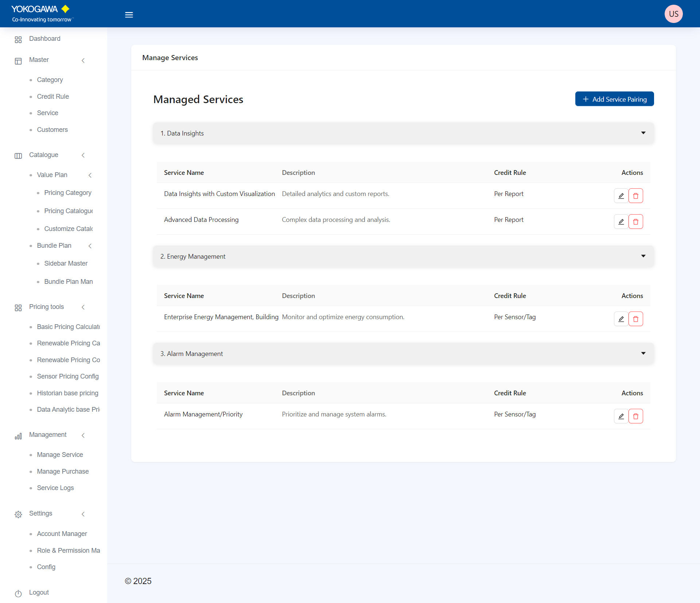Delete Alarm Management/Priority service
The height and width of the screenshot is (603, 700).
tap(635, 416)
